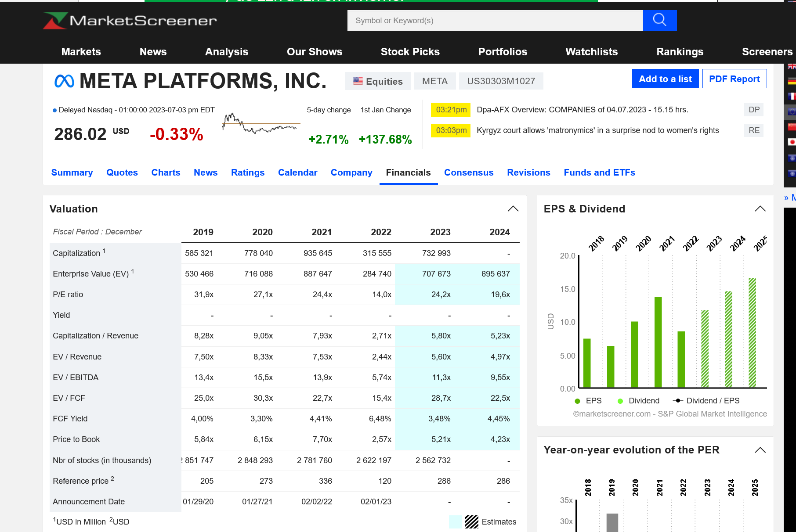Open the News tab under company header

click(x=206, y=173)
